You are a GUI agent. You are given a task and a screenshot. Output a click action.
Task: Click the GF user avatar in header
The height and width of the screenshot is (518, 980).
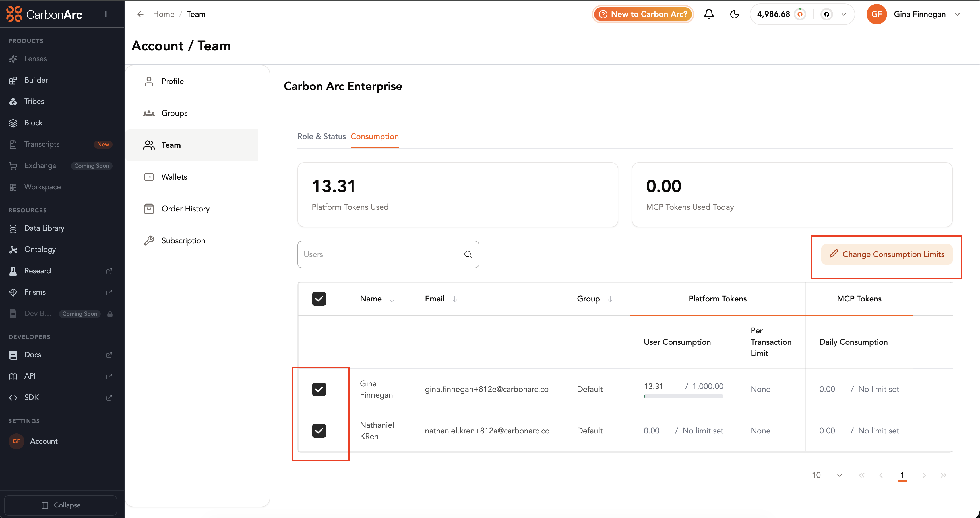coord(876,14)
